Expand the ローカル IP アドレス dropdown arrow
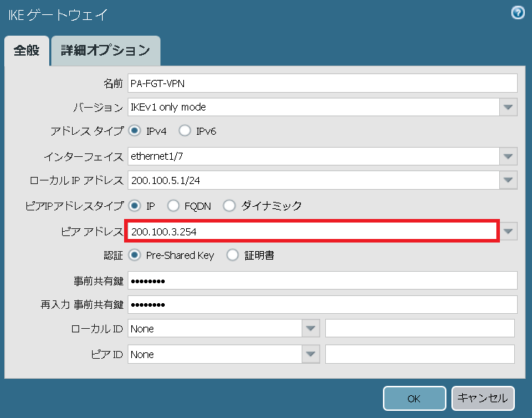Image resolution: width=532 pixels, height=418 pixels. (x=508, y=180)
